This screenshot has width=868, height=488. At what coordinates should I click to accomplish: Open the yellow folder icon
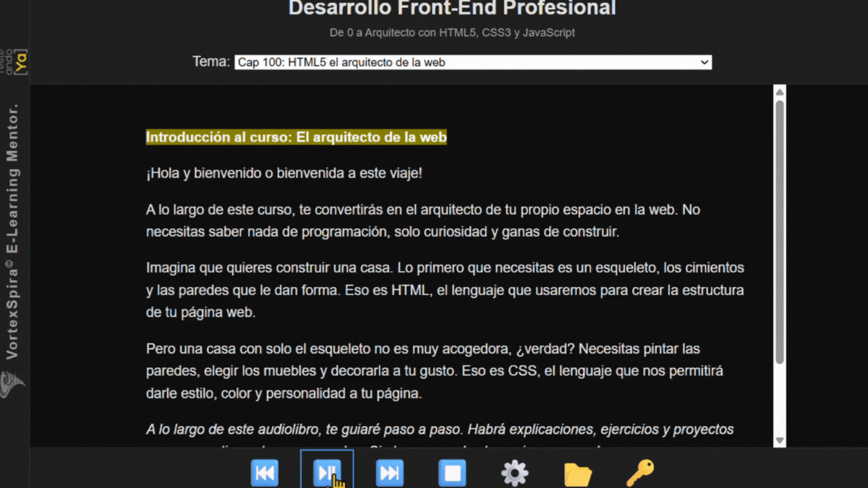577,474
